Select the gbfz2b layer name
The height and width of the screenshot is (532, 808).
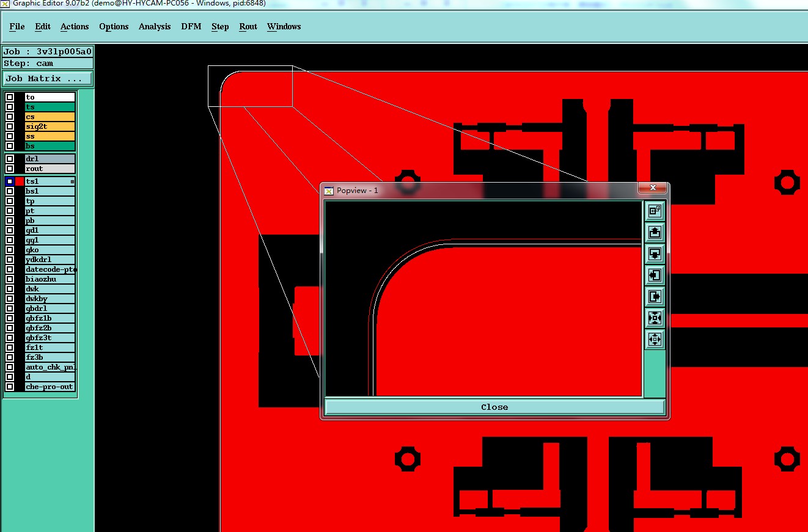[50, 328]
